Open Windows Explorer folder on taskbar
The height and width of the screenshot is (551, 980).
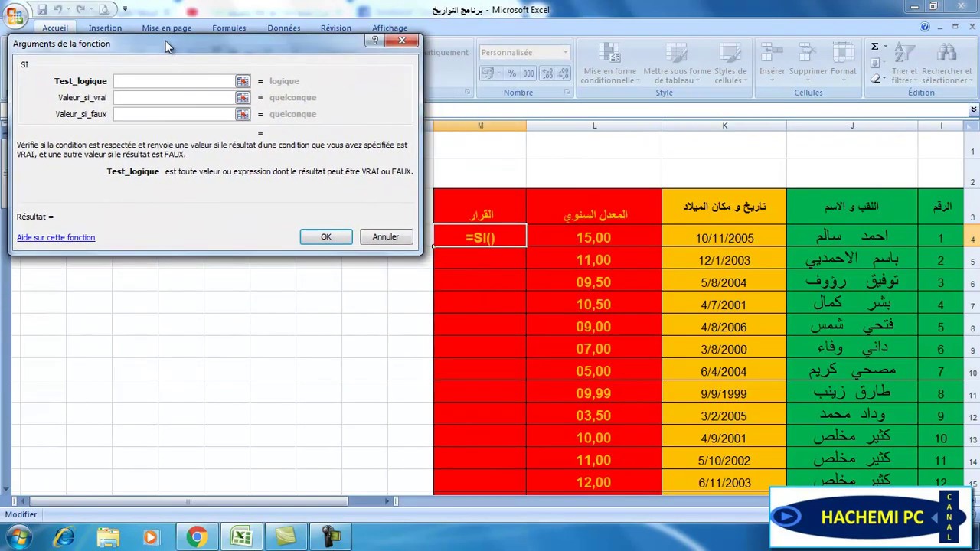coord(108,537)
